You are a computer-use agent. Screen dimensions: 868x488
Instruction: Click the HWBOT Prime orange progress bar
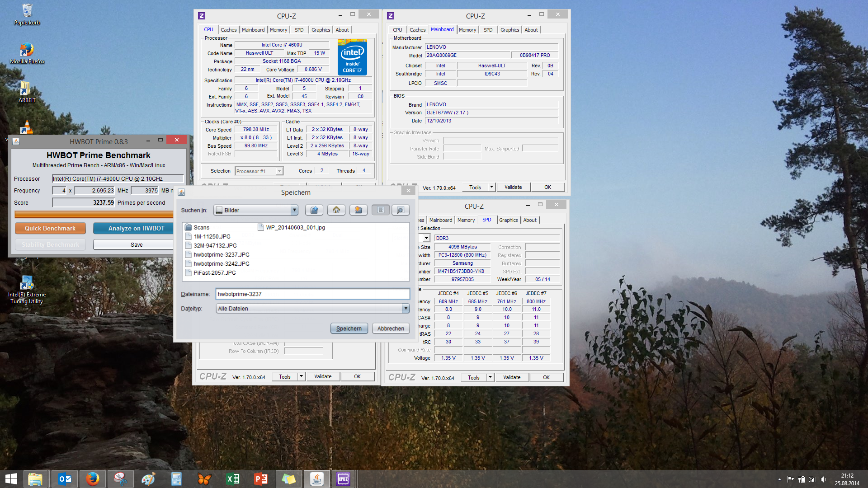coord(94,214)
